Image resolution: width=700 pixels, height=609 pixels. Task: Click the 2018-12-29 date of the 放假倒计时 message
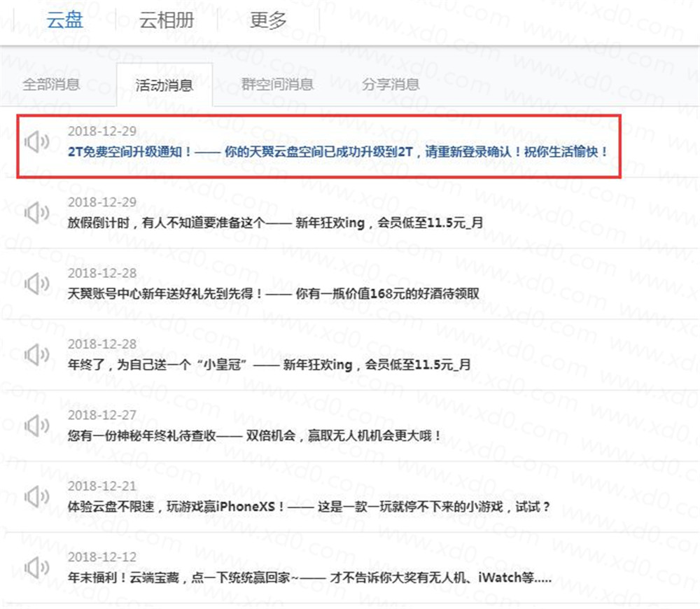(102, 202)
